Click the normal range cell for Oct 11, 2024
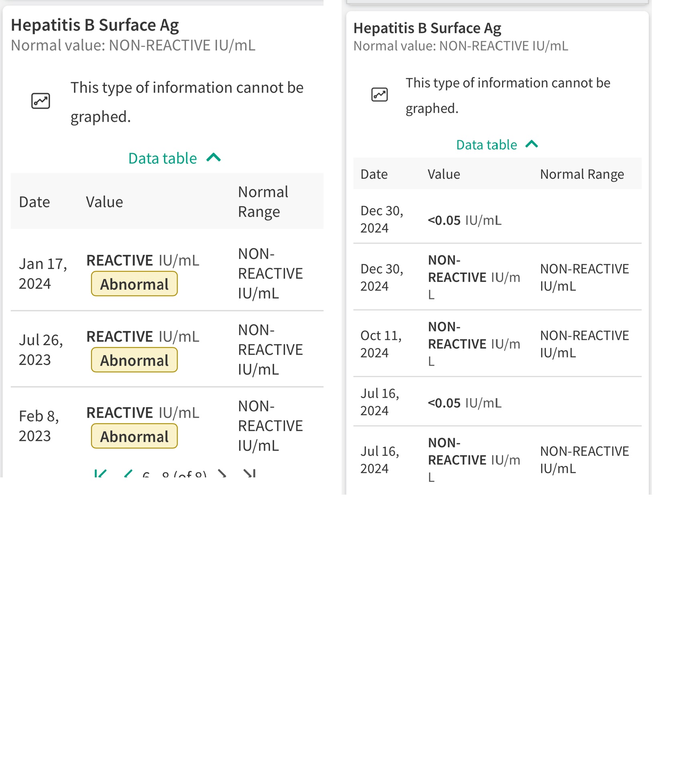This screenshot has width=700, height=774. point(584,344)
